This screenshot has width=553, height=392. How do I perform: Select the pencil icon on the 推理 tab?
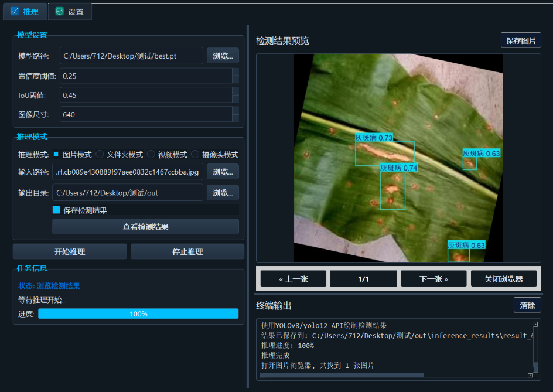click(x=15, y=11)
